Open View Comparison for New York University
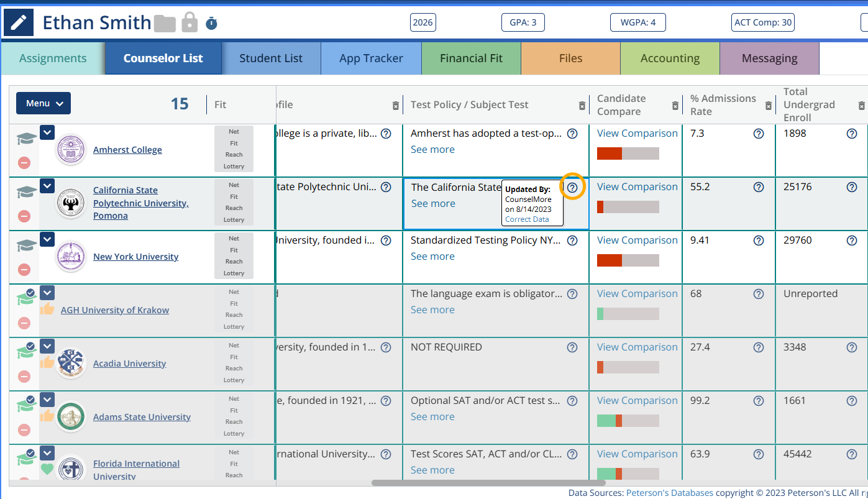868x499 pixels. [x=637, y=240]
